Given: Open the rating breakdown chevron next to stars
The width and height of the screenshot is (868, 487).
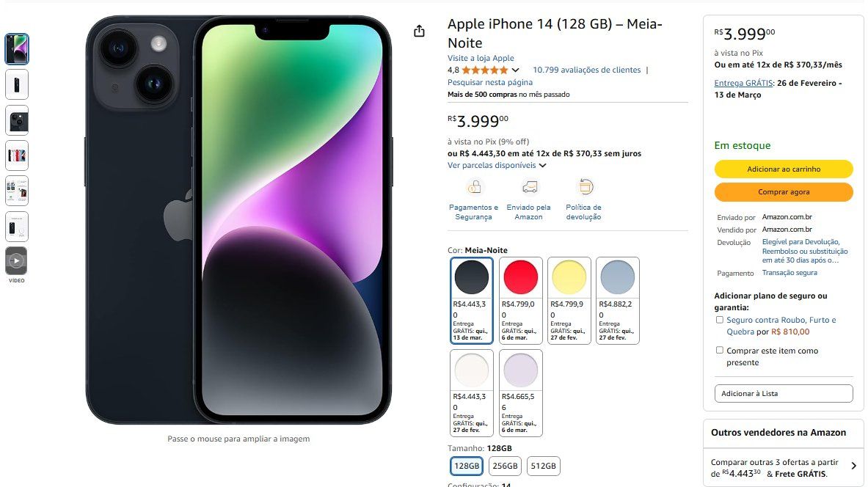Looking at the screenshot, I should click(x=515, y=70).
